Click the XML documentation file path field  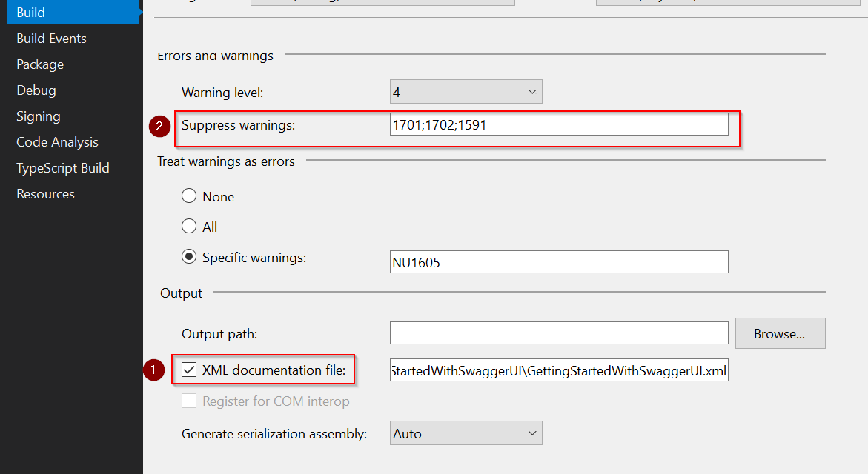click(x=559, y=371)
